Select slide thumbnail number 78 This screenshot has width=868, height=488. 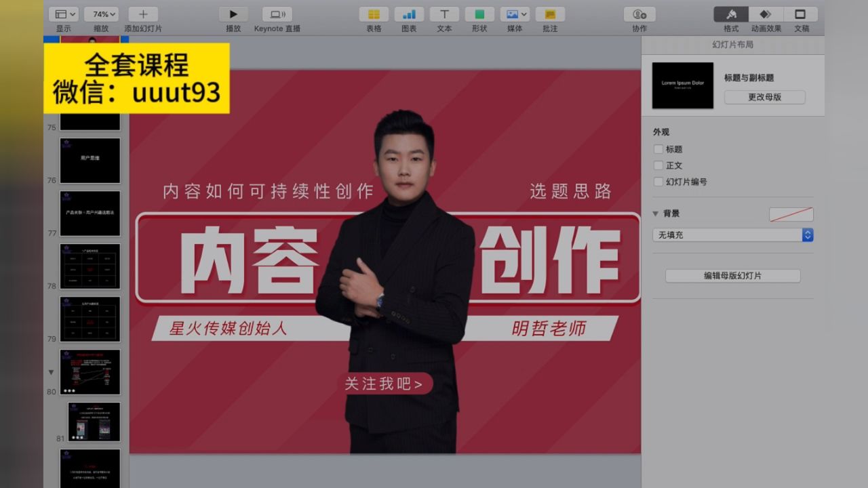click(x=90, y=266)
